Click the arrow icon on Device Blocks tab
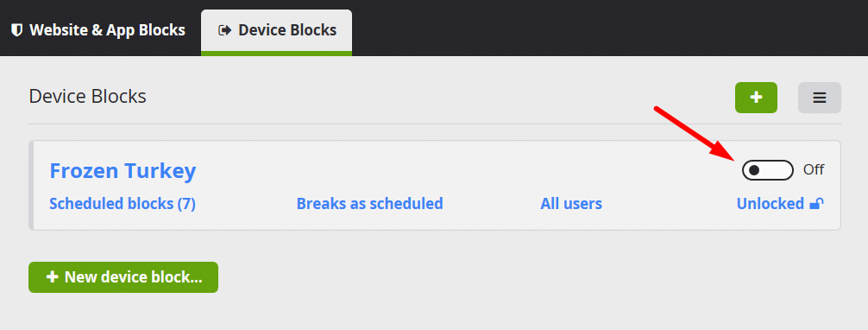This screenshot has width=868, height=330. click(224, 30)
